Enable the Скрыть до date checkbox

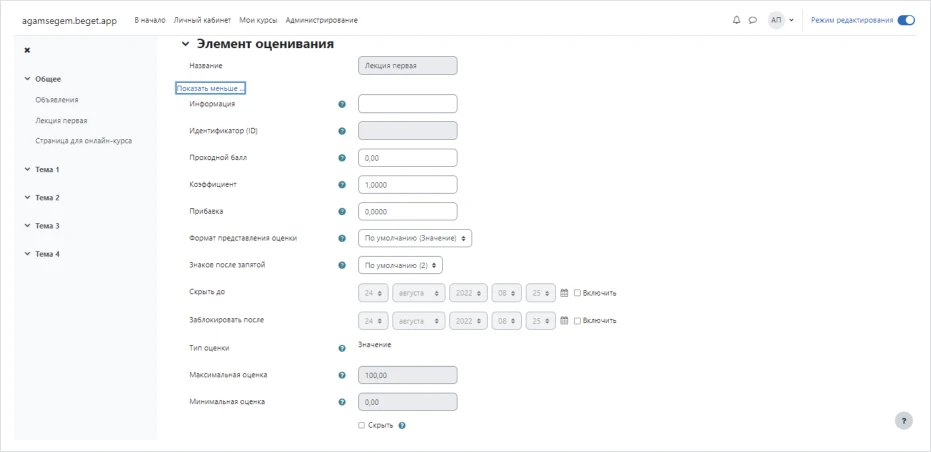[x=577, y=293]
